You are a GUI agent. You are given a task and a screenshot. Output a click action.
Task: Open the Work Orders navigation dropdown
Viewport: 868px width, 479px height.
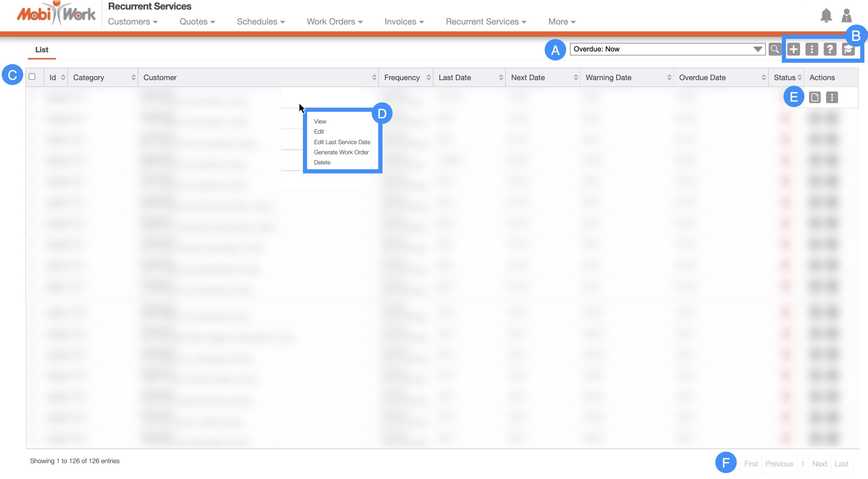click(x=334, y=22)
